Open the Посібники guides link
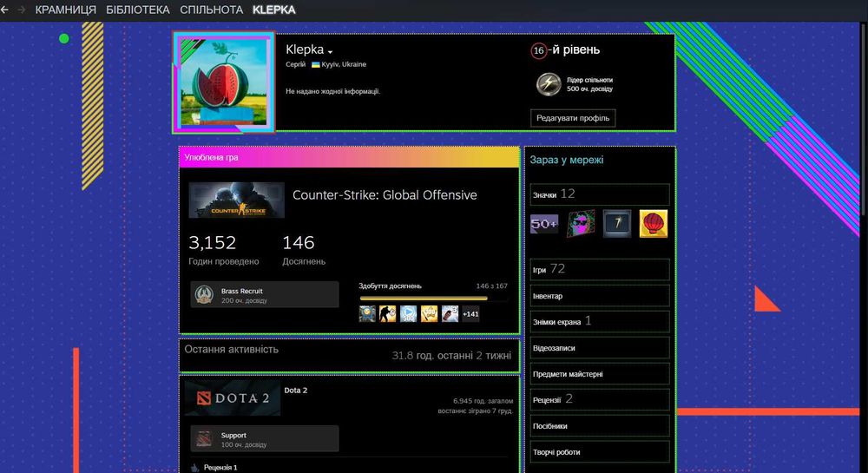 (600, 426)
